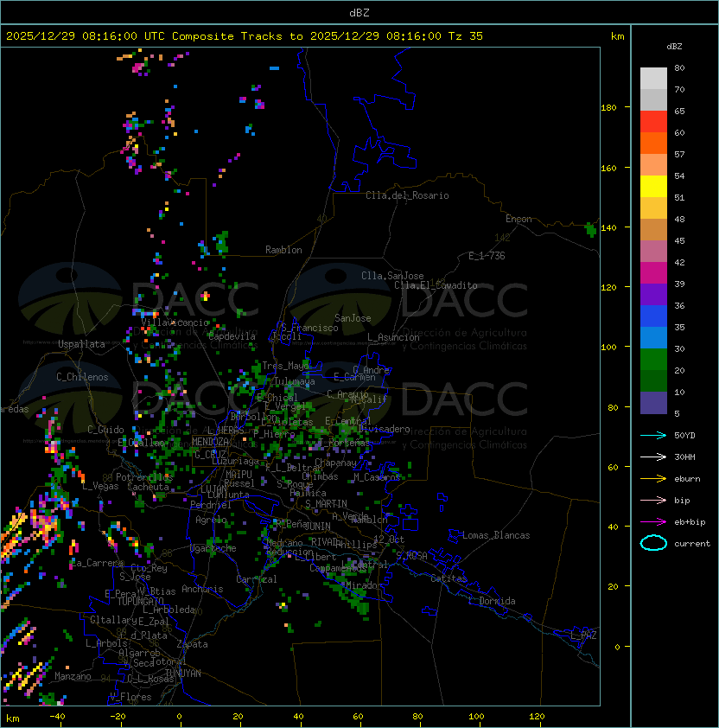Click the white 30HM arrow legend icon

tap(653, 457)
